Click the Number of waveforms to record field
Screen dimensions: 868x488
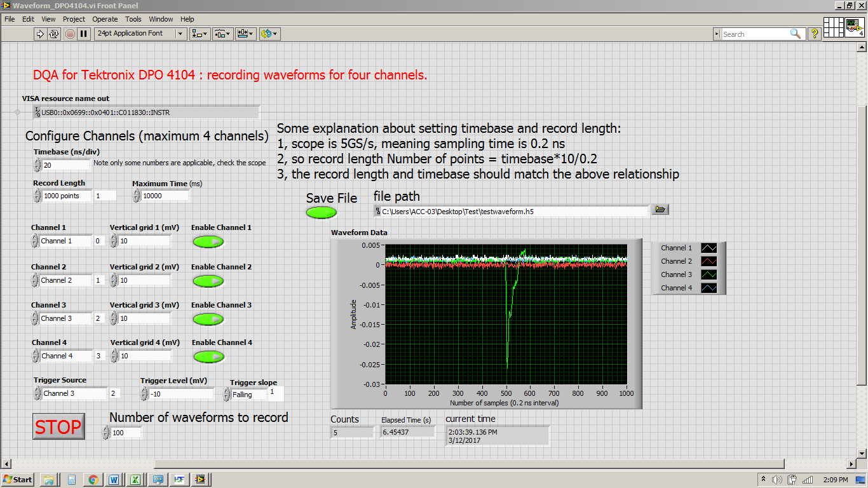click(126, 433)
